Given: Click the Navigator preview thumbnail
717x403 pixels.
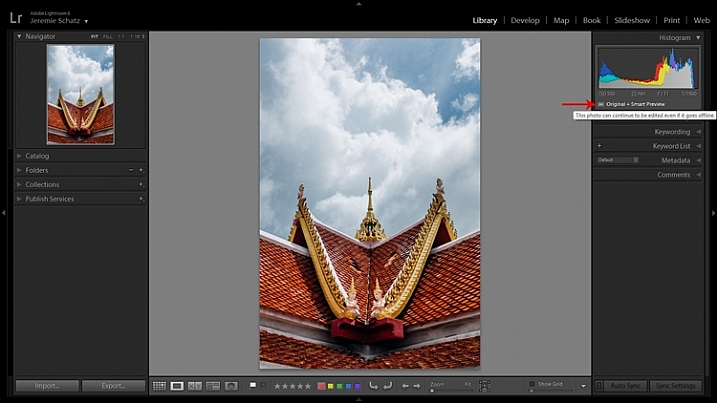Looking at the screenshot, I should pos(80,94).
